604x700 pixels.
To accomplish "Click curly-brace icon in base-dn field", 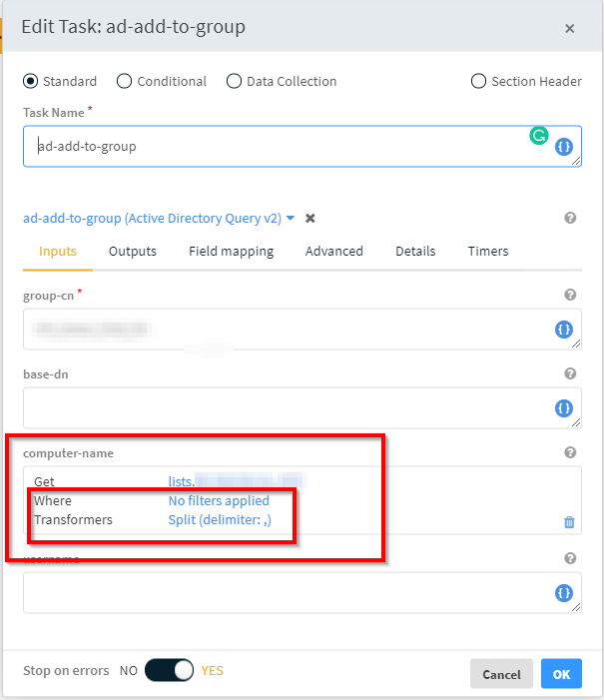I will click(x=564, y=408).
